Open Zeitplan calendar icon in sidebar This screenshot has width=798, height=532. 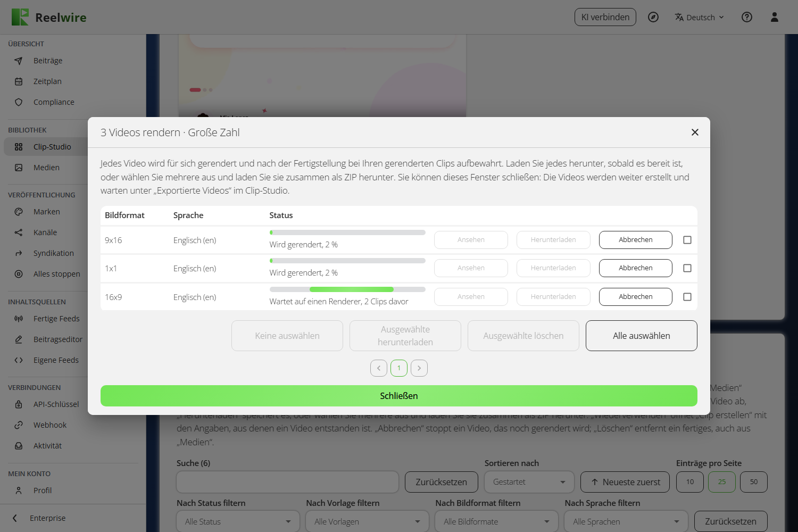(x=19, y=81)
